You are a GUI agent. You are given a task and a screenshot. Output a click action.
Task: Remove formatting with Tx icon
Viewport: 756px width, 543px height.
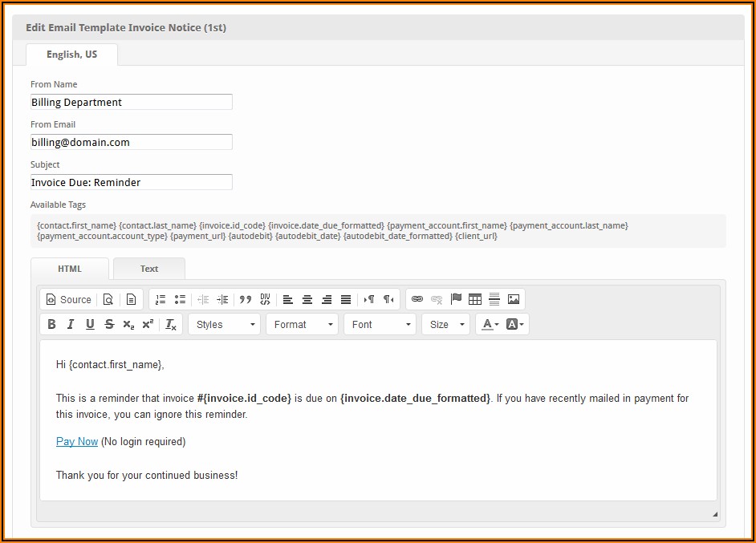tap(171, 324)
